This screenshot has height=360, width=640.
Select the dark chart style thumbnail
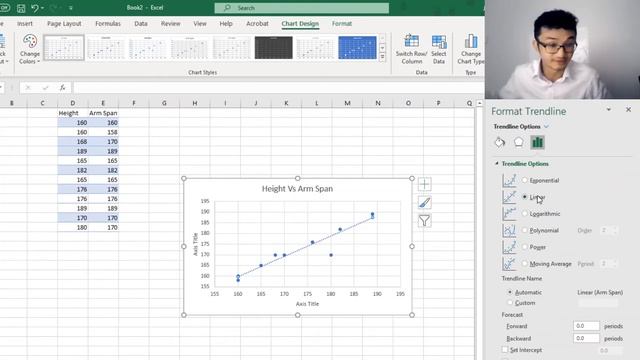tap(273, 48)
